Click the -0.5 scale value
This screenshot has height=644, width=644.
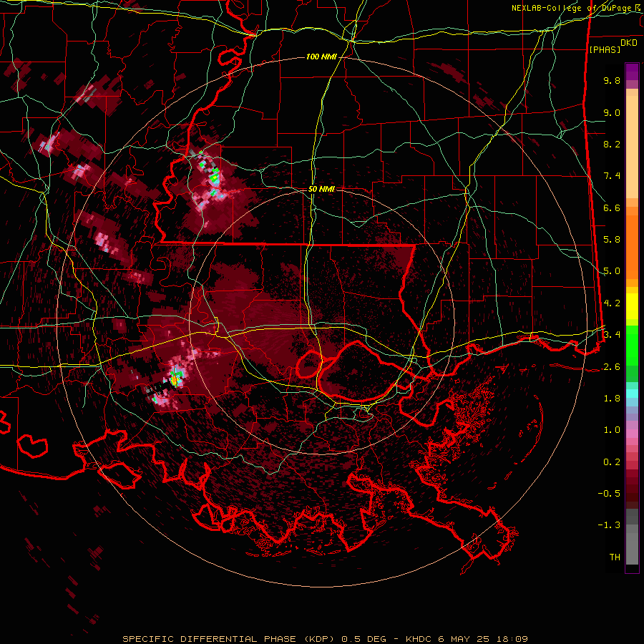(x=609, y=494)
